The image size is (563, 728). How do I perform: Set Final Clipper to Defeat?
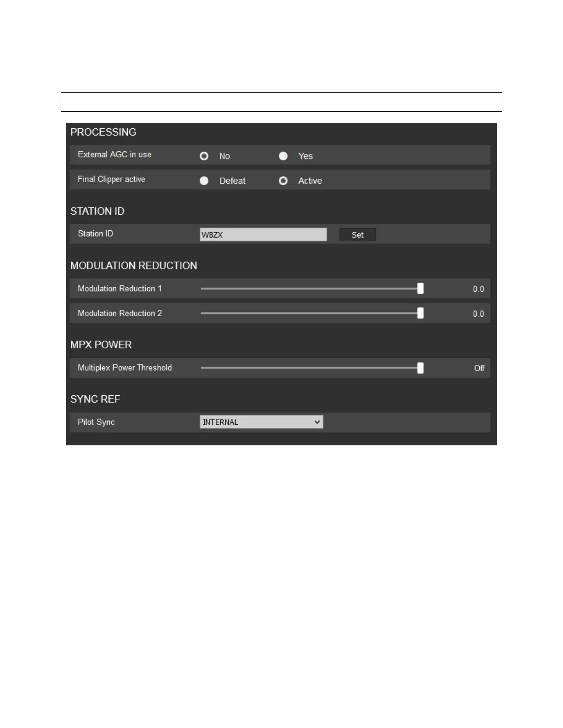coord(204,181)
